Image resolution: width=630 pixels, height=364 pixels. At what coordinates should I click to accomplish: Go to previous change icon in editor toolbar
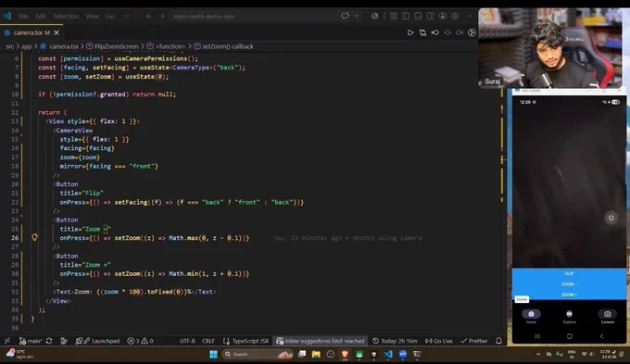435,32
